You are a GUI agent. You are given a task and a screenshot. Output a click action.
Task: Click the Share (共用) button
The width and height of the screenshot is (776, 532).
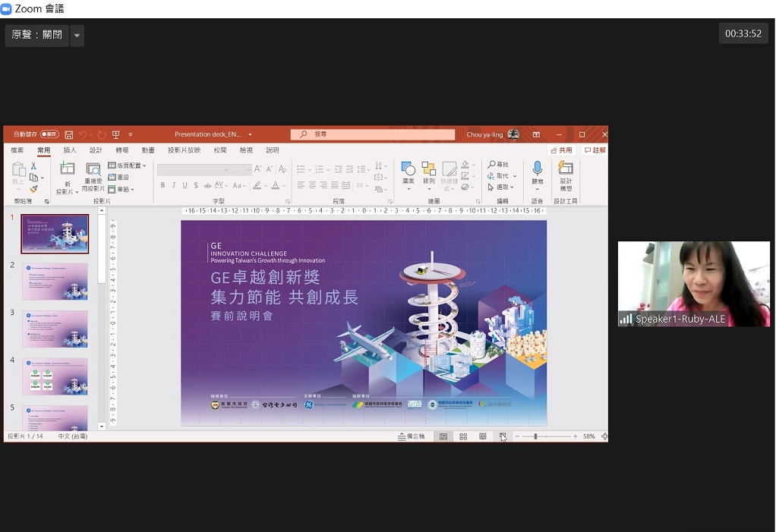(562, 150)
